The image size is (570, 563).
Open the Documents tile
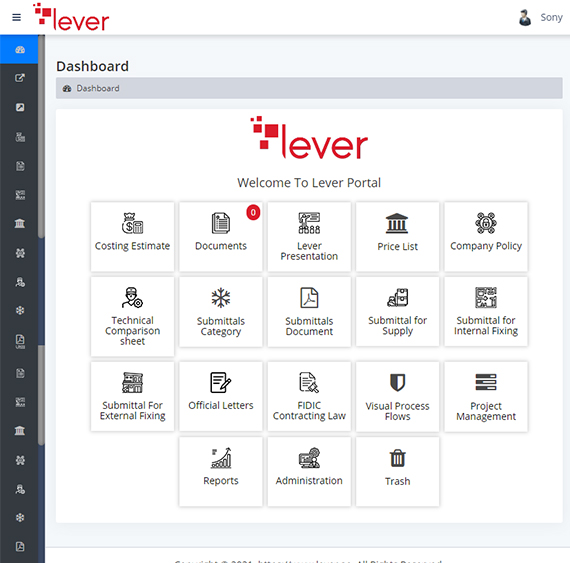[221, 237]
